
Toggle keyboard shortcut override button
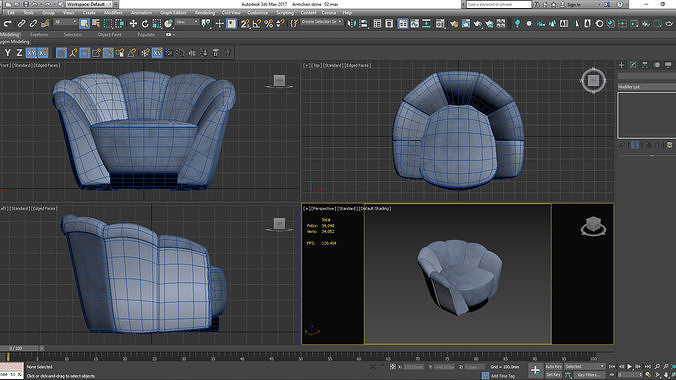pyautogui.click(x=232, y=24)
